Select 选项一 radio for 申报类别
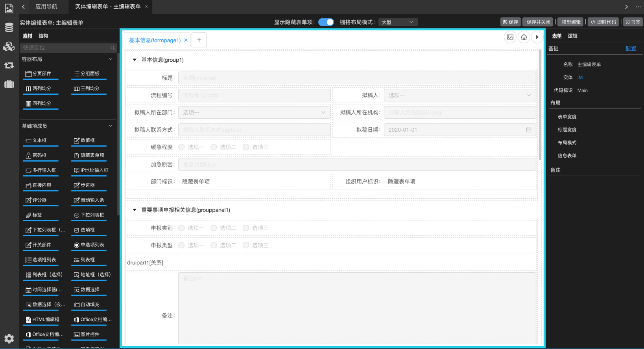 click(181, 228)
